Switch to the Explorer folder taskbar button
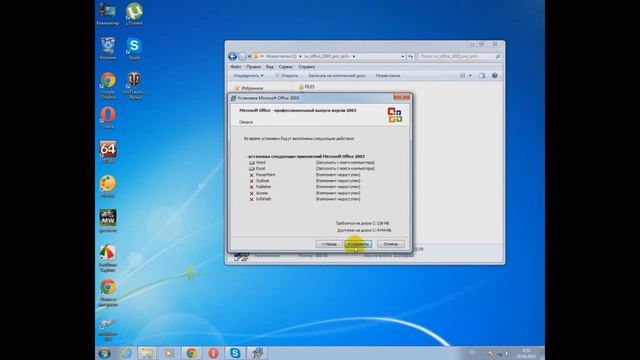640x360 pixels. pos(147,353)
